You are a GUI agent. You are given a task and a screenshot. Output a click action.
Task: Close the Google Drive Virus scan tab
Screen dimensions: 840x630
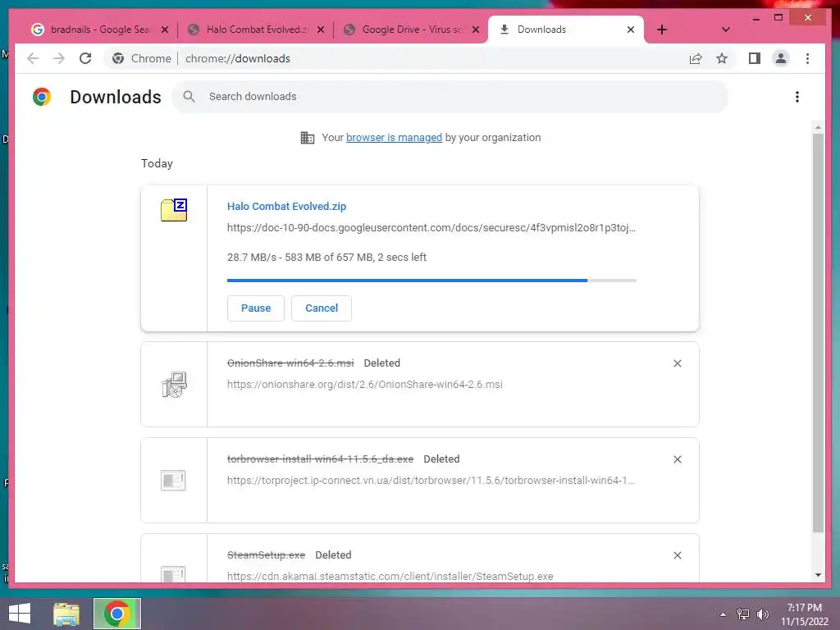(475, 30)
